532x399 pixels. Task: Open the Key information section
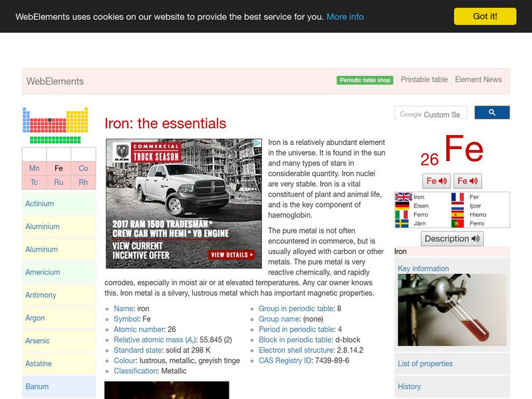(423, 269)
